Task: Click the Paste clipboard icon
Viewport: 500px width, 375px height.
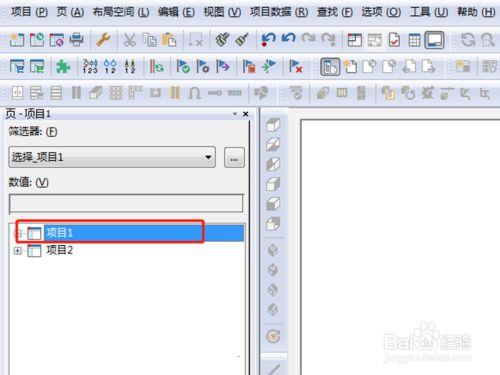Action: 169,40
